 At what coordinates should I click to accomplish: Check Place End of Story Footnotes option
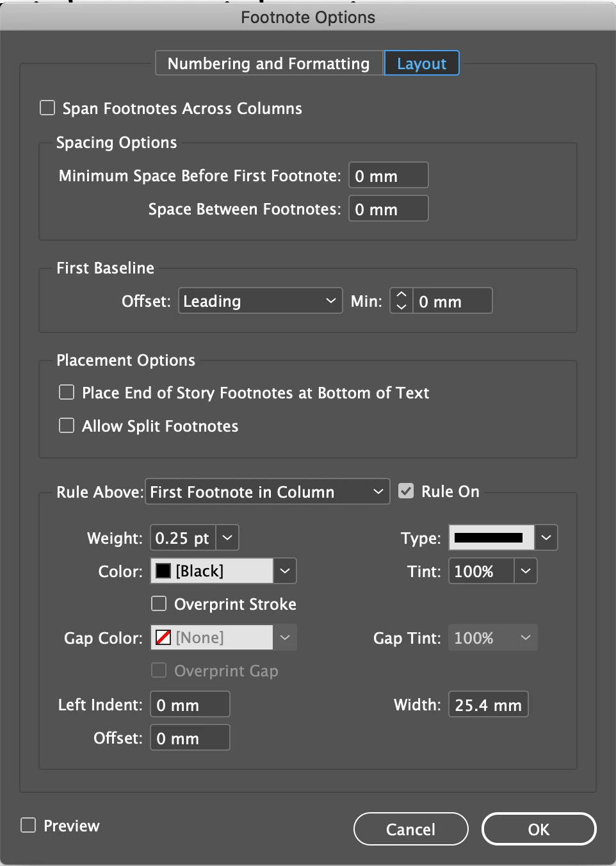67,392
